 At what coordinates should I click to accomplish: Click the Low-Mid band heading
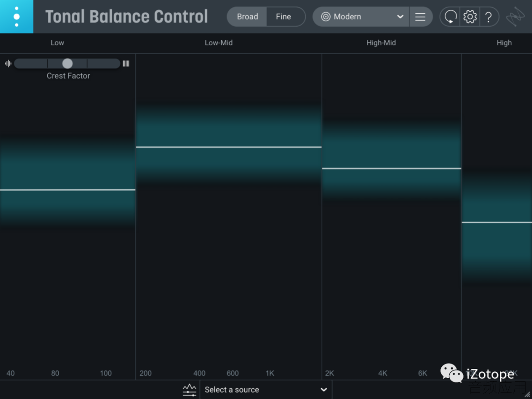pos(219,43)
